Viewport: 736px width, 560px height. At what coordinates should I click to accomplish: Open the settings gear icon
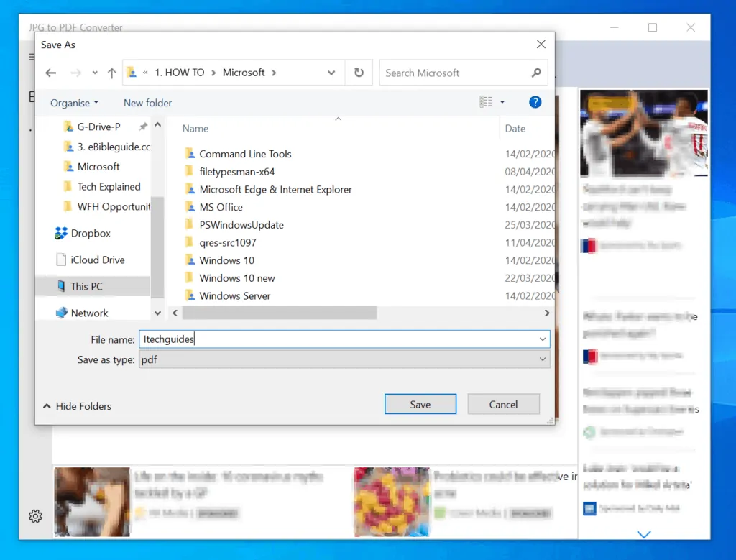pos(35,516)
